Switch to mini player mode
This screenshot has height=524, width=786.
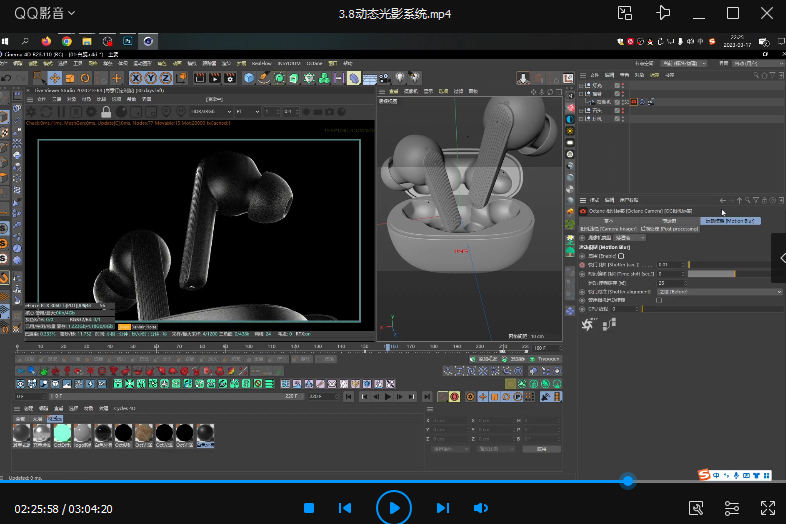pos(625,13)
